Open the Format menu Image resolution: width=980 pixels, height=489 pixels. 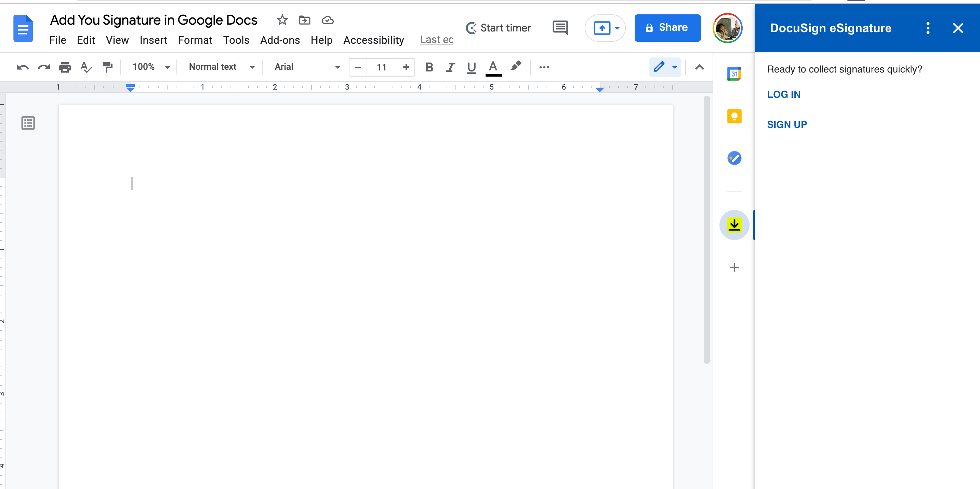(195, 40)
